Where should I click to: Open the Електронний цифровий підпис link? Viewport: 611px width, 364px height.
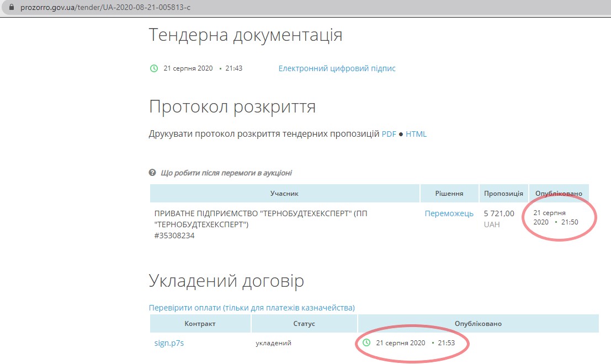337,68
